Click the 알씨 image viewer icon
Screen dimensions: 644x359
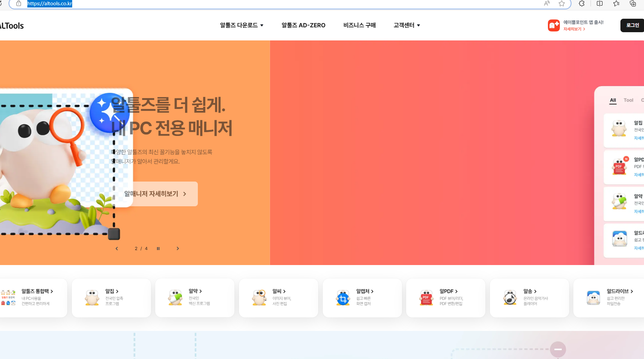click(x=259, y=298)
